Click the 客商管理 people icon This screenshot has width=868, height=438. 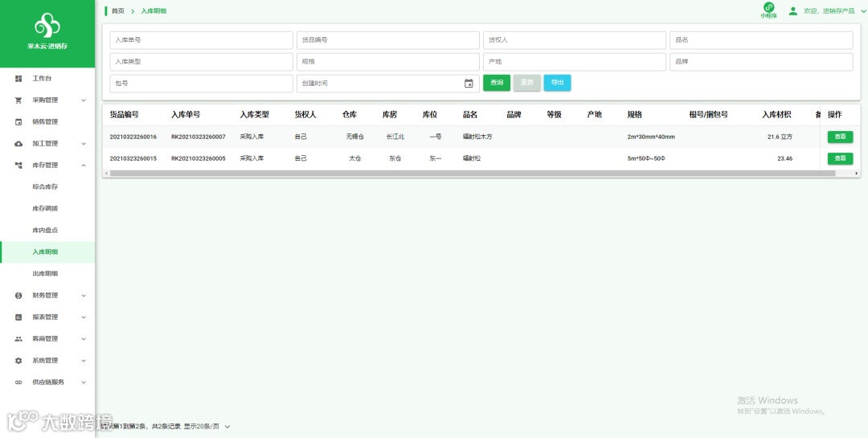click(x=18, y=339)
